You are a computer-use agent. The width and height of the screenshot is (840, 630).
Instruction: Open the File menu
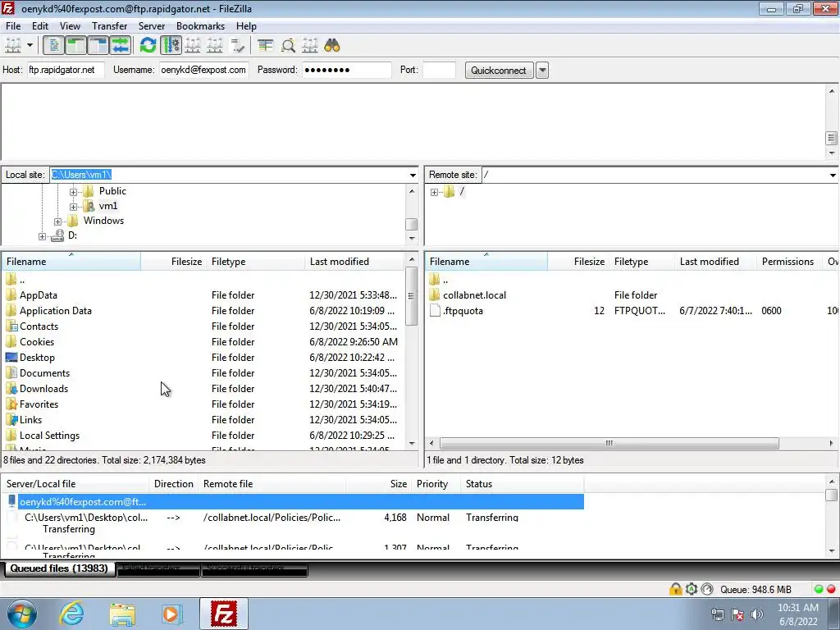click(x=13, y=25)
